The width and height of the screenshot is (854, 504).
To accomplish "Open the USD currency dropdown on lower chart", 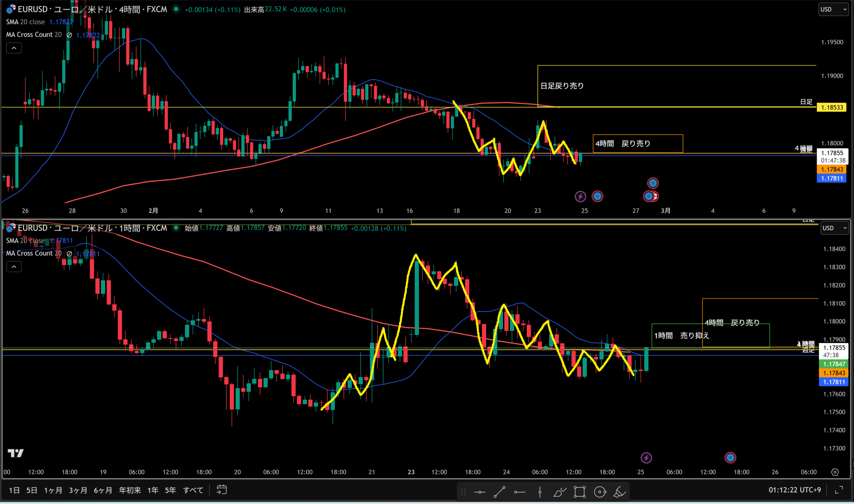I will pyautogui.click(x=835, y=228).
